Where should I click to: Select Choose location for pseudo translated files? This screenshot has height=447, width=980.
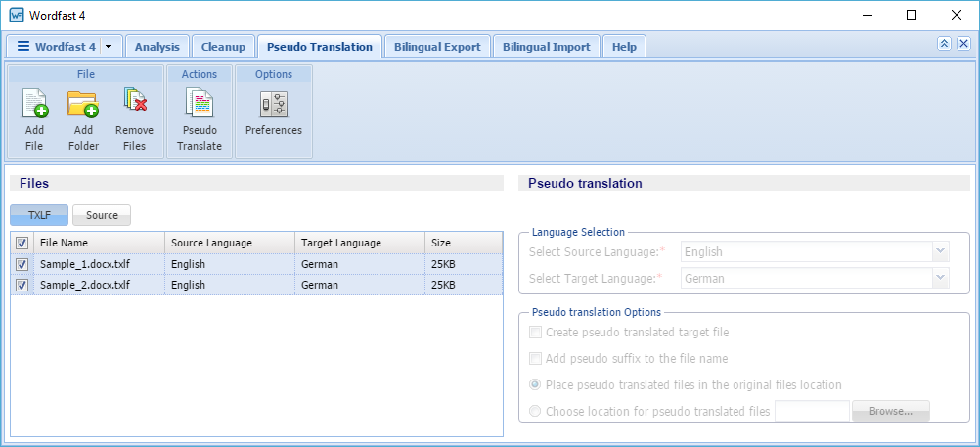click(535, 411)
